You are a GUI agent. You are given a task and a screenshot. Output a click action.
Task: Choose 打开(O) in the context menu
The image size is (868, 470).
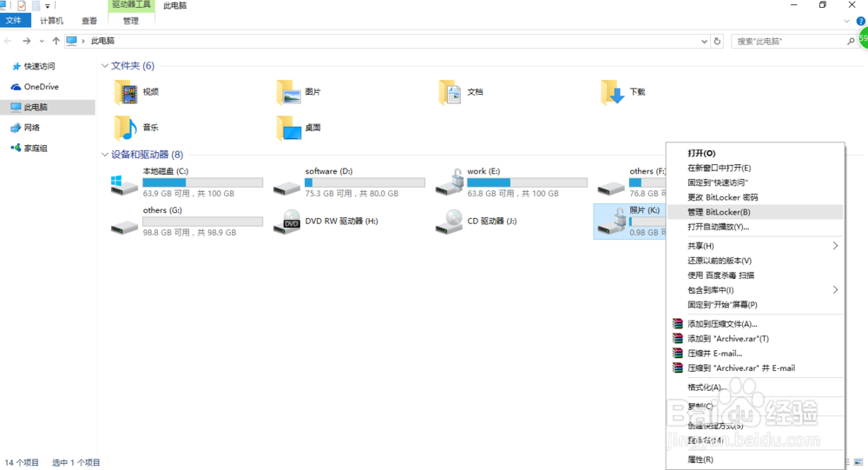tap(755, 153)
